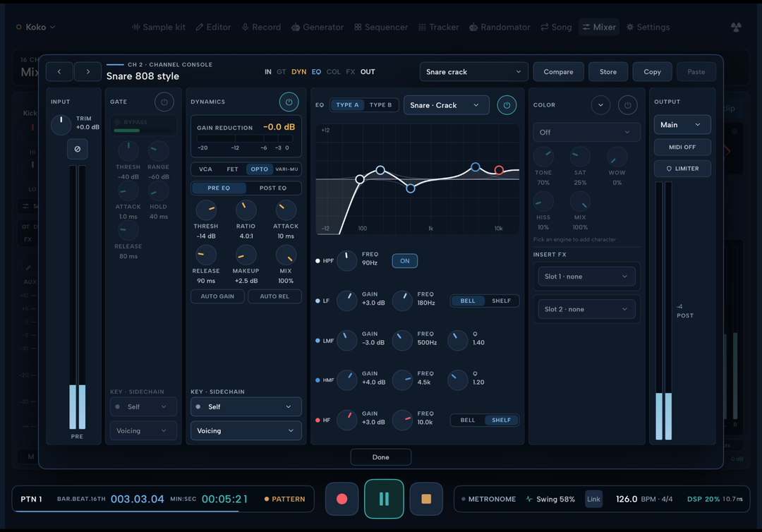Click the pattern progress bar under PTN 1

163,511
